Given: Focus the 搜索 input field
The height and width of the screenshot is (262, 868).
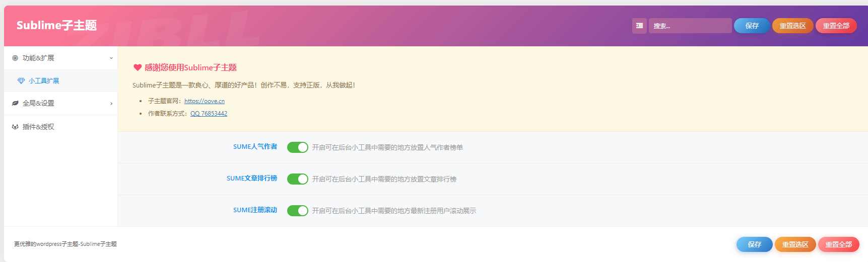Looking at the screenshot, I should click(x=690, y=26).
